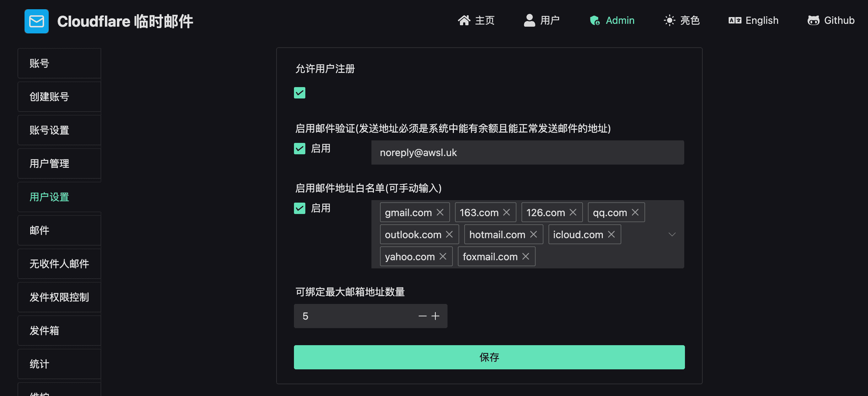Screen dimensions: 868x396
Task: Switch to the 发件权限控制 tab
Action: (x=59, y=297)
